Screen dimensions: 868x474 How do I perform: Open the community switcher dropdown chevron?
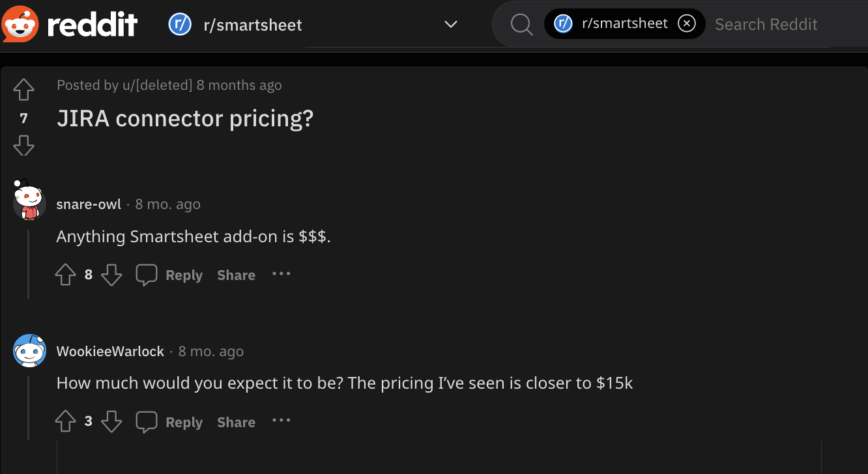(450, 24)
